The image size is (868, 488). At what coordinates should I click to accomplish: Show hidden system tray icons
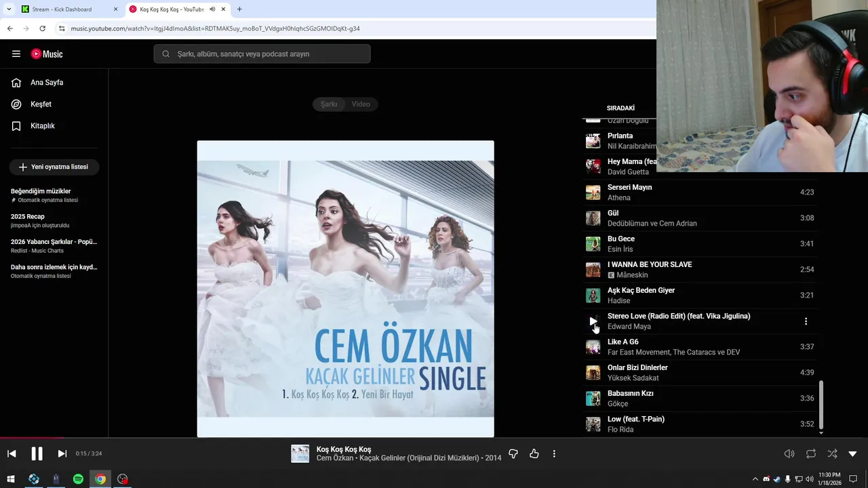pyautogui.click(x=755, y=479)
